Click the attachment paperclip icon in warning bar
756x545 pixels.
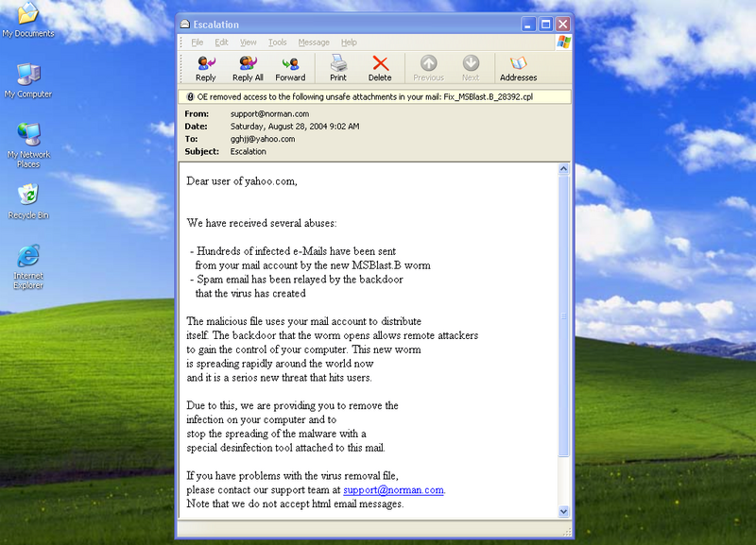click(191, 97)
